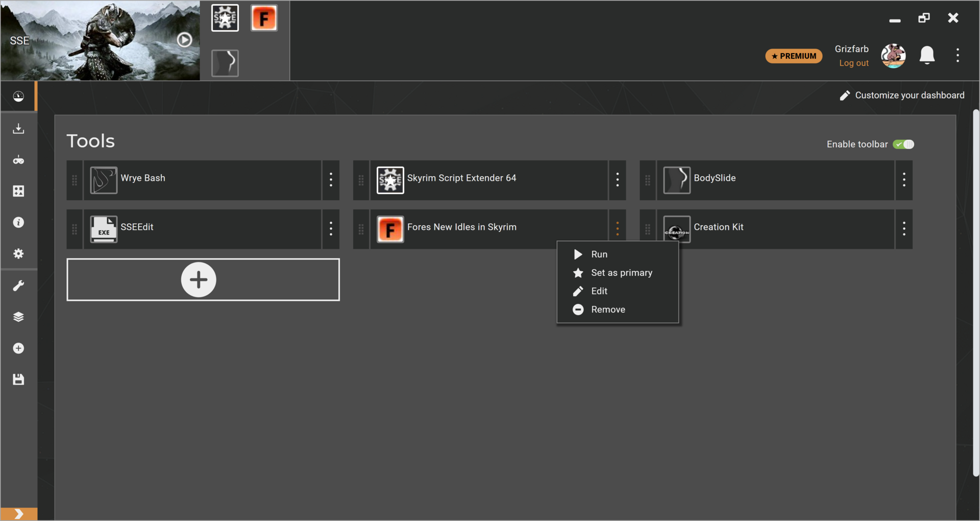Image resolution: width=980 pixels, height=521 pixels.
Task: Open BodySlide three-dot menu
Action: pos(904,180)
